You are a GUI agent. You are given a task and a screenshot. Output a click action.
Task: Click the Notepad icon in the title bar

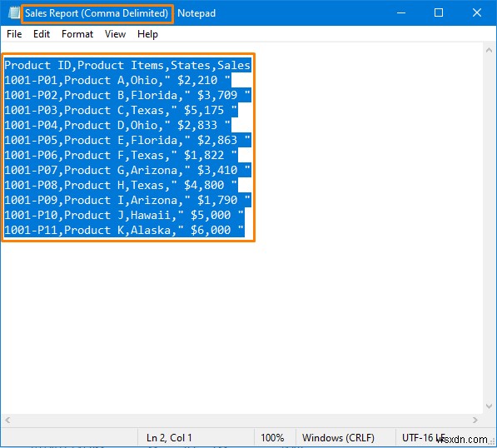(14, 13)
